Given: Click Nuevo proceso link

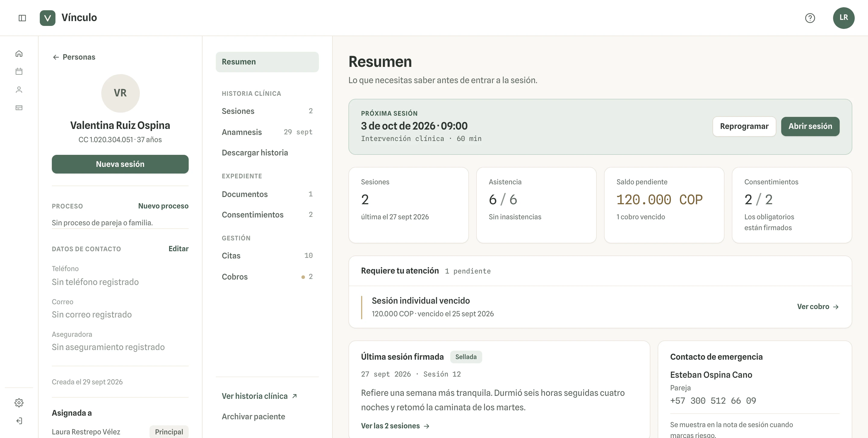Looking at the screenshot, I should [163, 206].
